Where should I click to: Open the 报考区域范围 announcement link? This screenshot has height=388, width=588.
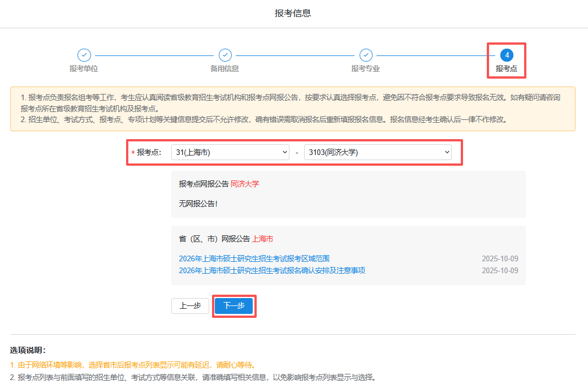254,258
